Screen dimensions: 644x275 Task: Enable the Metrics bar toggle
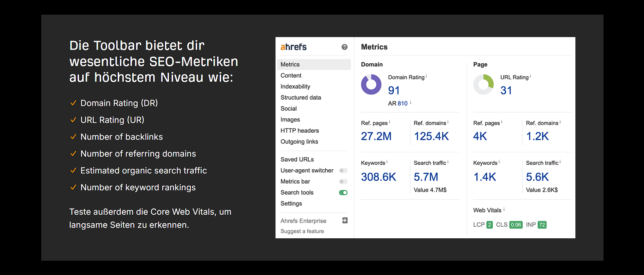[x=343, y=181]
